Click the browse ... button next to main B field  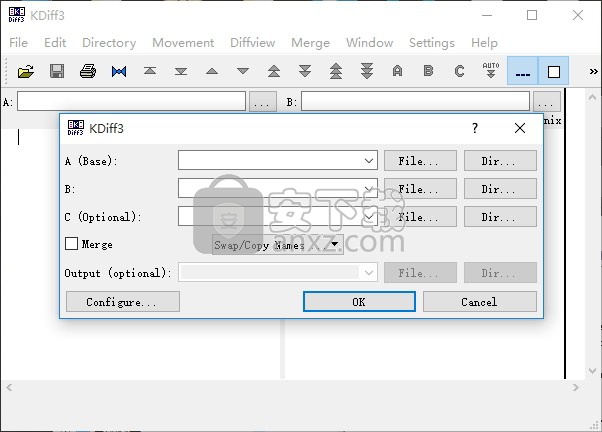[547, 101]
